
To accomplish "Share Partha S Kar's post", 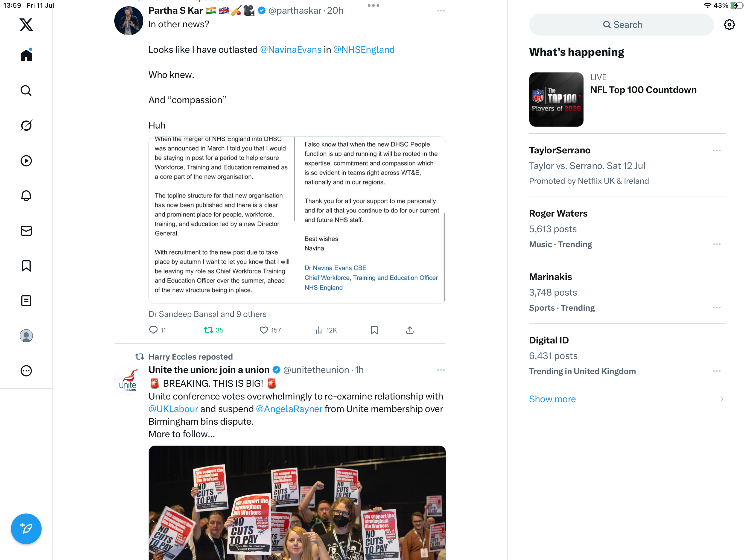I will [x=410, y=330].
